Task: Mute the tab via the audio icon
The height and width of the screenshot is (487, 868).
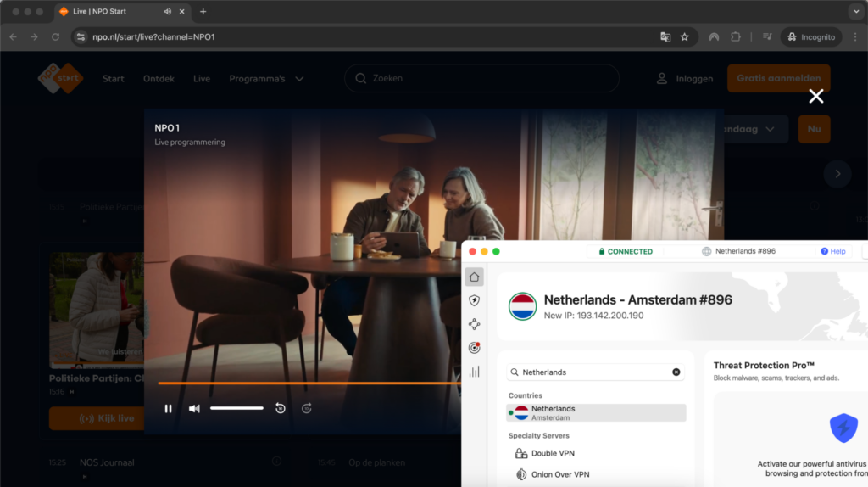Action: (167, 12)
